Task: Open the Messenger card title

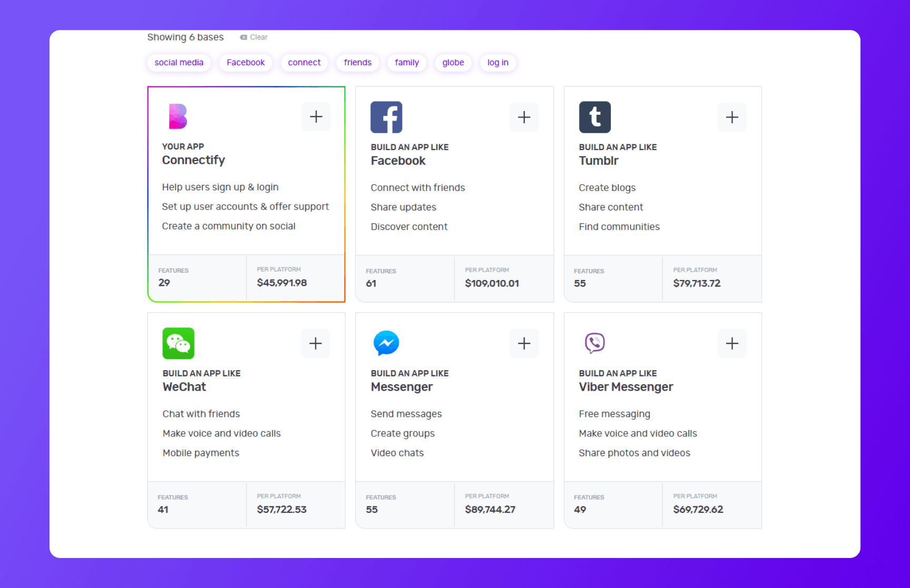Action: point(402,387)
